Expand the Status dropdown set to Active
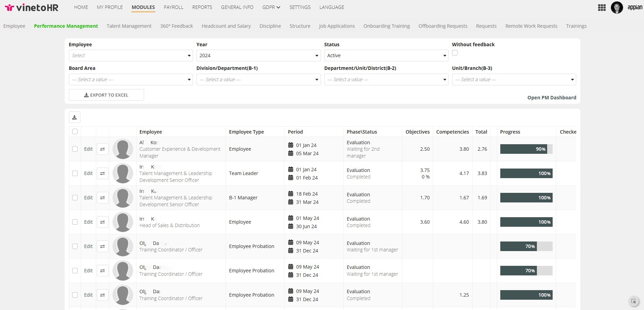 [386, 55]
